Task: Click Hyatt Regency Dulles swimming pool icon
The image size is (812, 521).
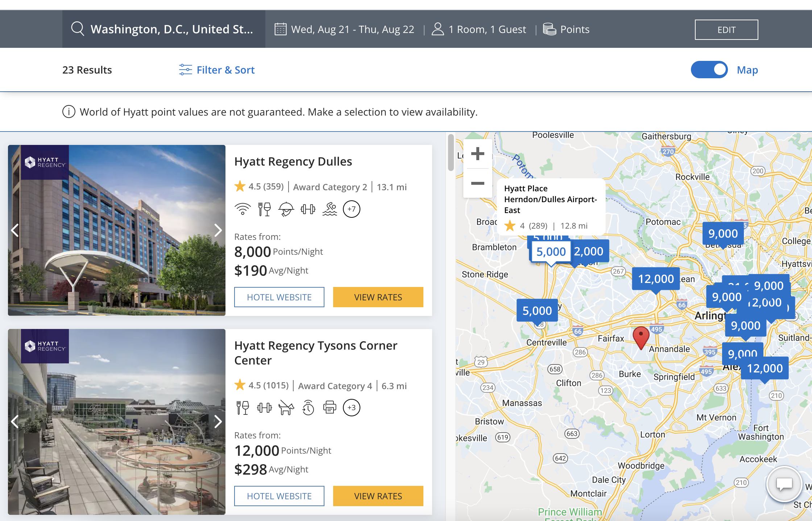Action: pos(330,209)
